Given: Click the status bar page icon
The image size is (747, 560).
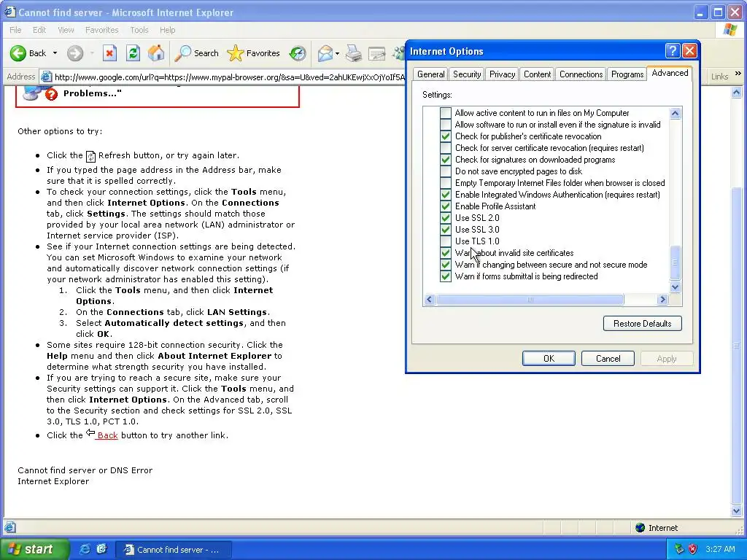Looking at the screenshot, I should click(x=10, y=527).
